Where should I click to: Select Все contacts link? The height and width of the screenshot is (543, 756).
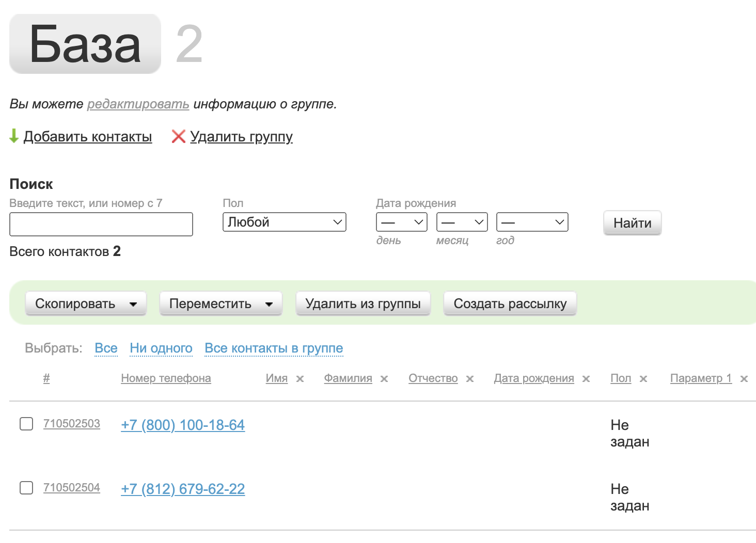pyautogui.click(x=106, y=348)
